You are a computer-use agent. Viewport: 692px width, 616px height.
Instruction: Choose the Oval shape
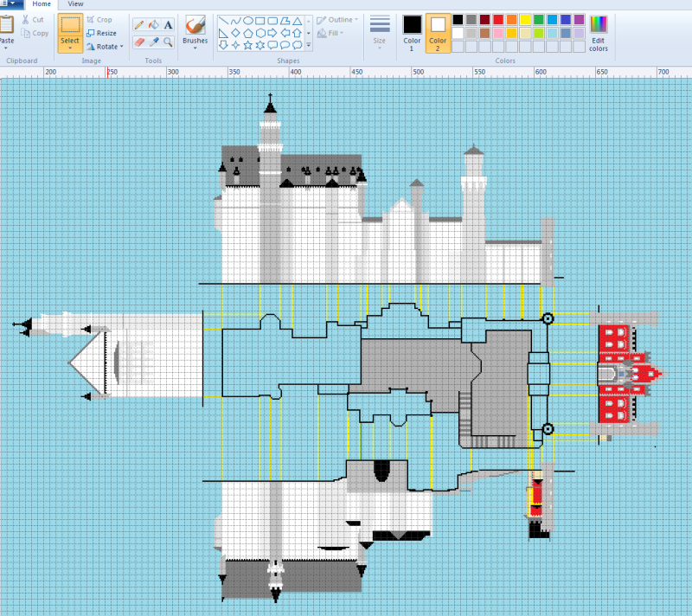click(248, 21)
